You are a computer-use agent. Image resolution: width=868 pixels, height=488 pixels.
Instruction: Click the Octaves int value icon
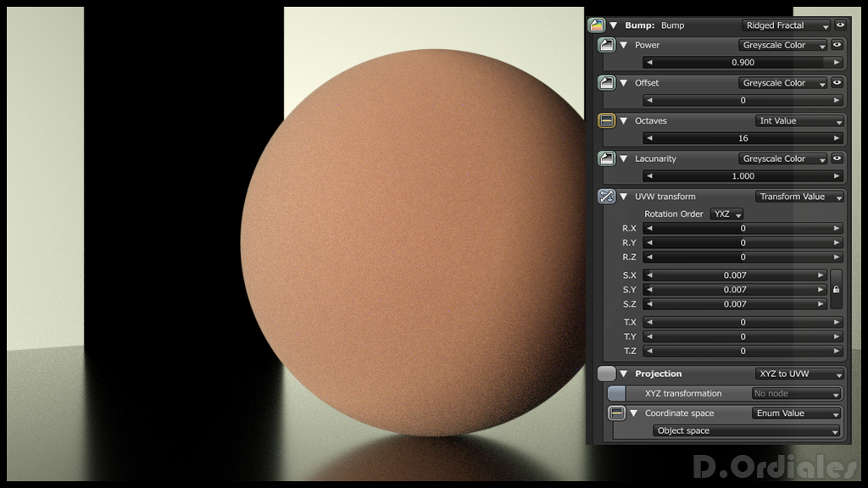pos(606,120)
